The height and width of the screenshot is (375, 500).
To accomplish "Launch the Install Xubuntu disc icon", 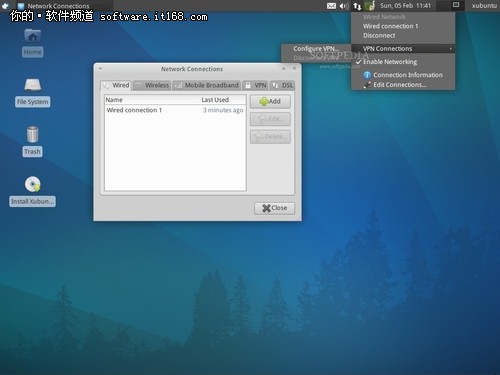I will tap(33, 184).
